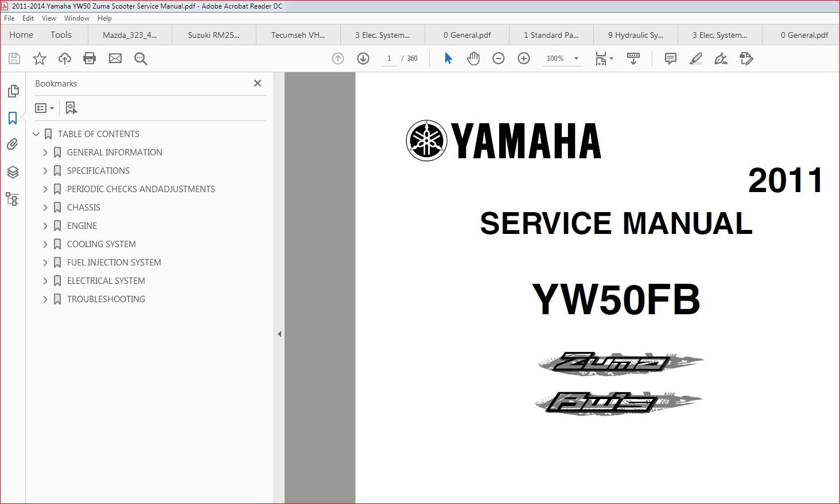This screenshot has width=840, height=504.
Task: Switch to Home tab
Action: 21,35
